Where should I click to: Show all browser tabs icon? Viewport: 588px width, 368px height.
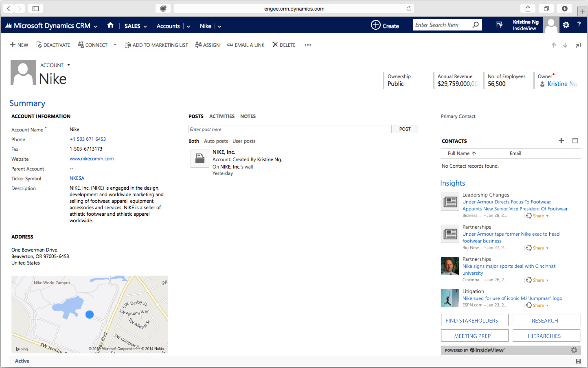[546, 8]
